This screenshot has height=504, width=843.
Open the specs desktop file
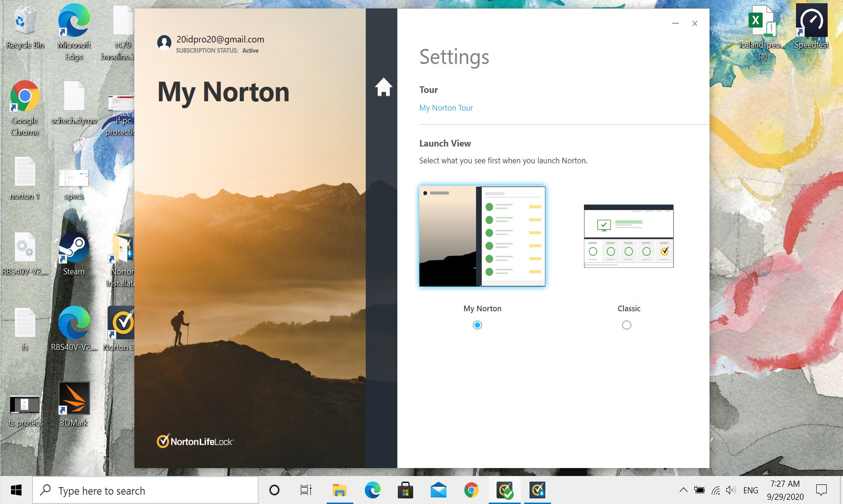(x=74, y=184)
